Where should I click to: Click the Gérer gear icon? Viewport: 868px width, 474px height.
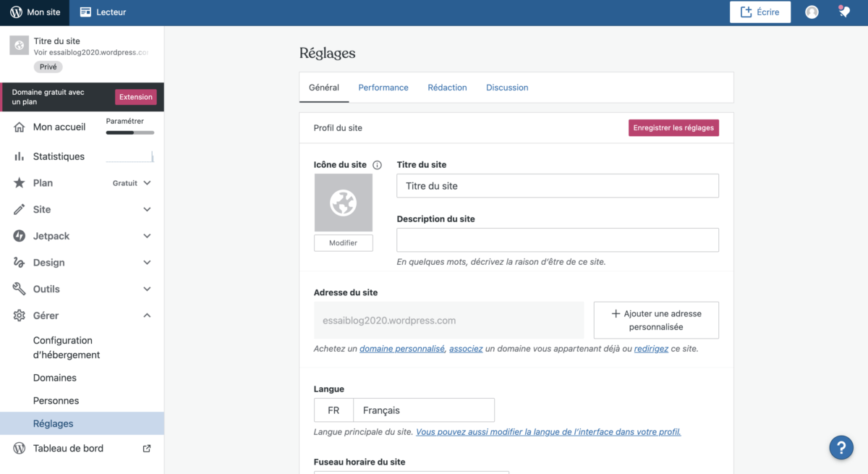coord(20,316)
